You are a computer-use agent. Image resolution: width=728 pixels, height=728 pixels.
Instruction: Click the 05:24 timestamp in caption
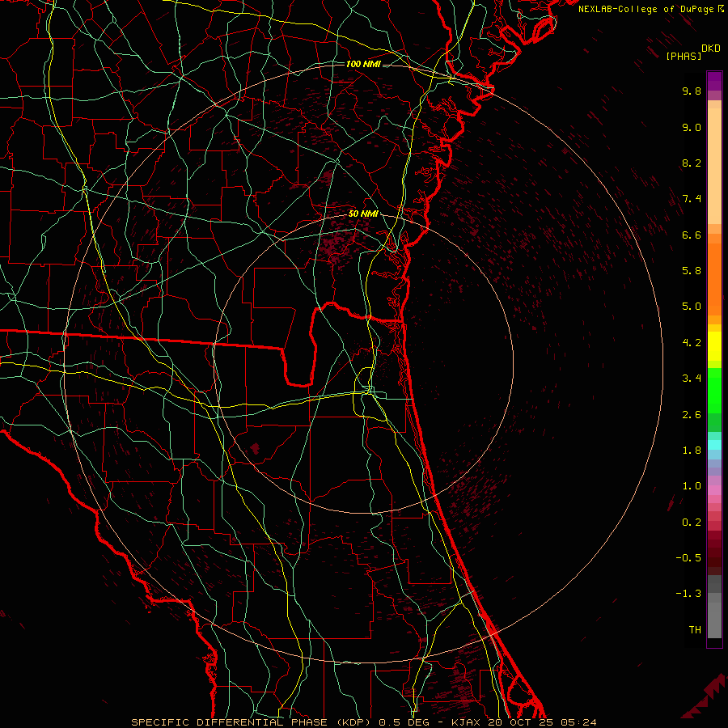point(578,722)
